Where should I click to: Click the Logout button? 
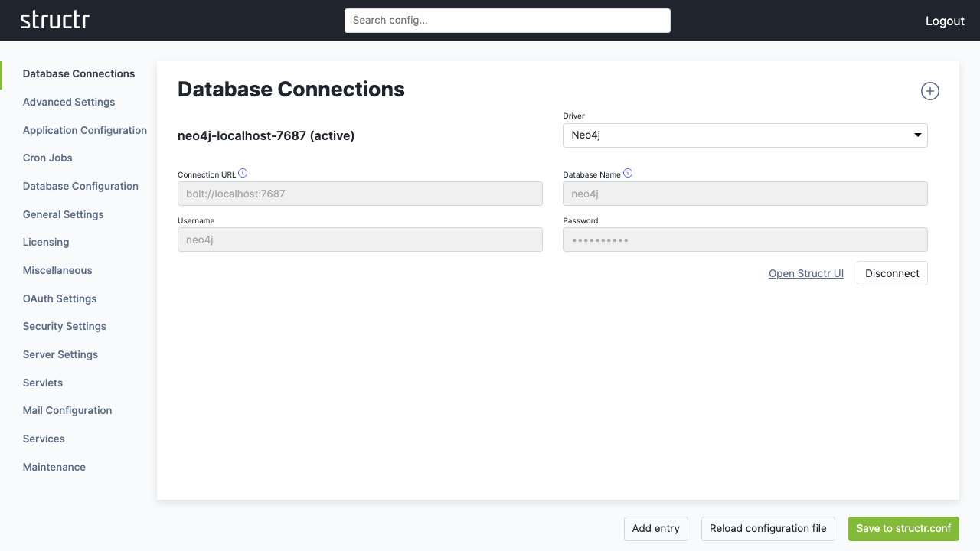point(945,21)
